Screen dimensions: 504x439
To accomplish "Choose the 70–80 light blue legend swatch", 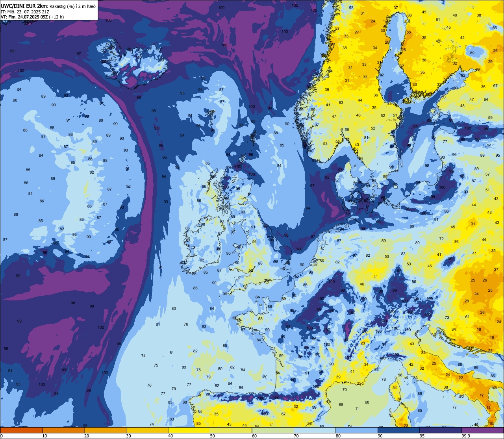I will tap(315, 430).
